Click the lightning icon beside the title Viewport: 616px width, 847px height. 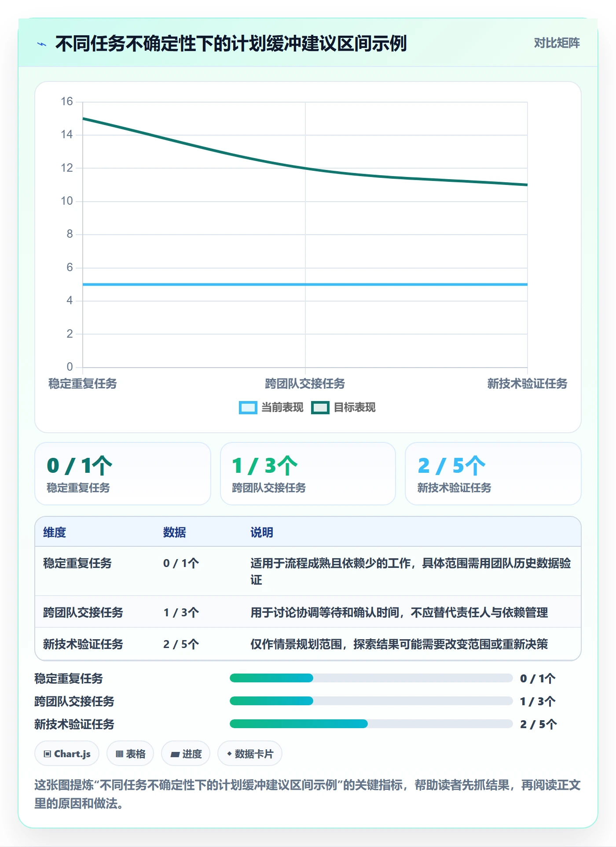point(42,44)
